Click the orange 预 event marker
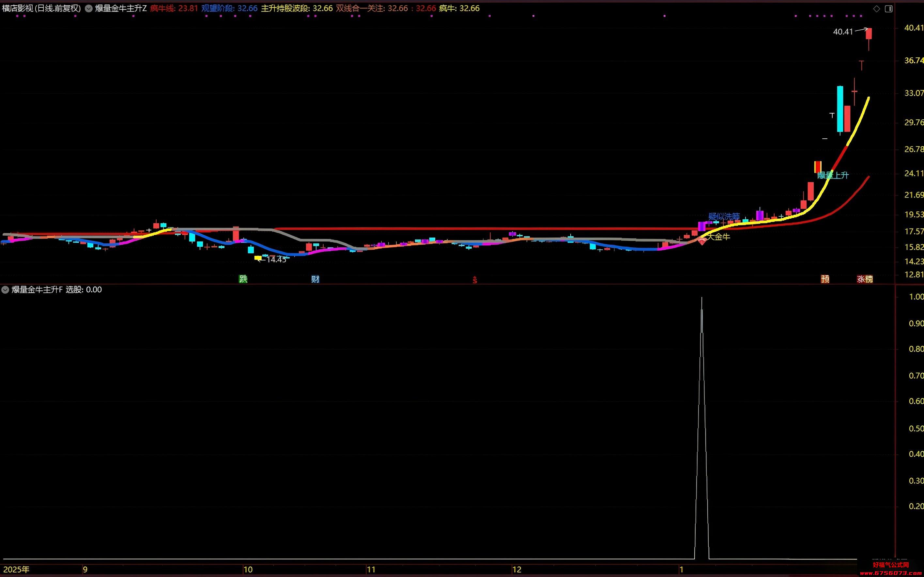 tap(825, 279)
